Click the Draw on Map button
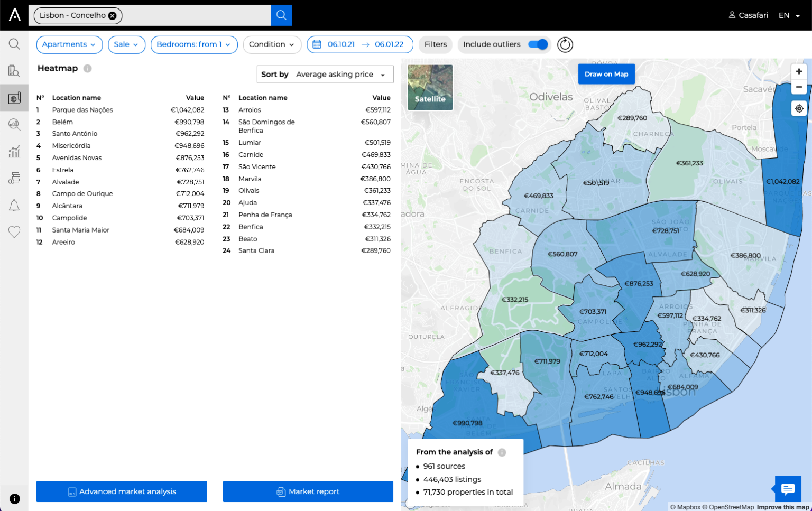The width and height of the screenshot is (812, 511). pos(606,74)
